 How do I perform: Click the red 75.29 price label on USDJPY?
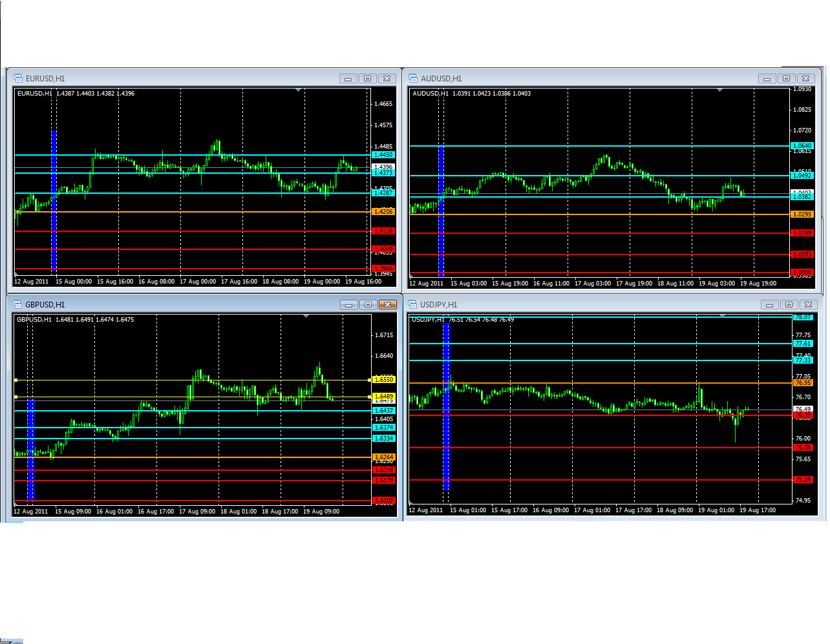(803, 480)
